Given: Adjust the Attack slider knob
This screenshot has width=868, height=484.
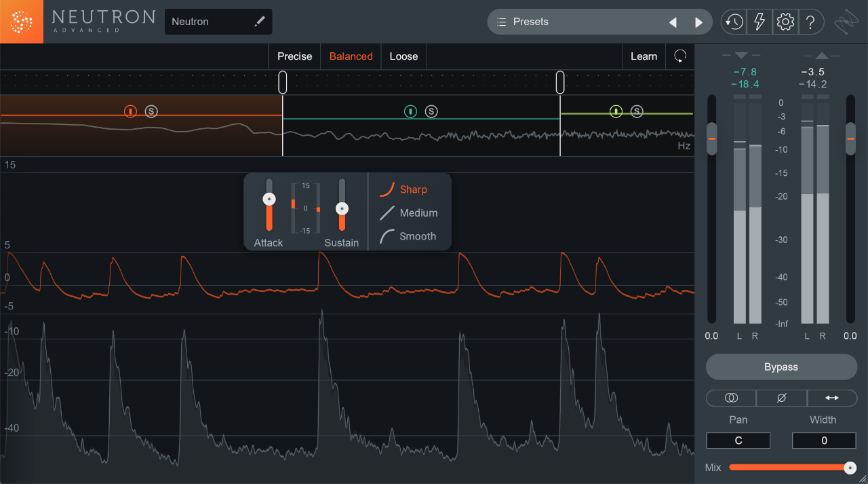Looking at the screenshot, I should point(269,199).
